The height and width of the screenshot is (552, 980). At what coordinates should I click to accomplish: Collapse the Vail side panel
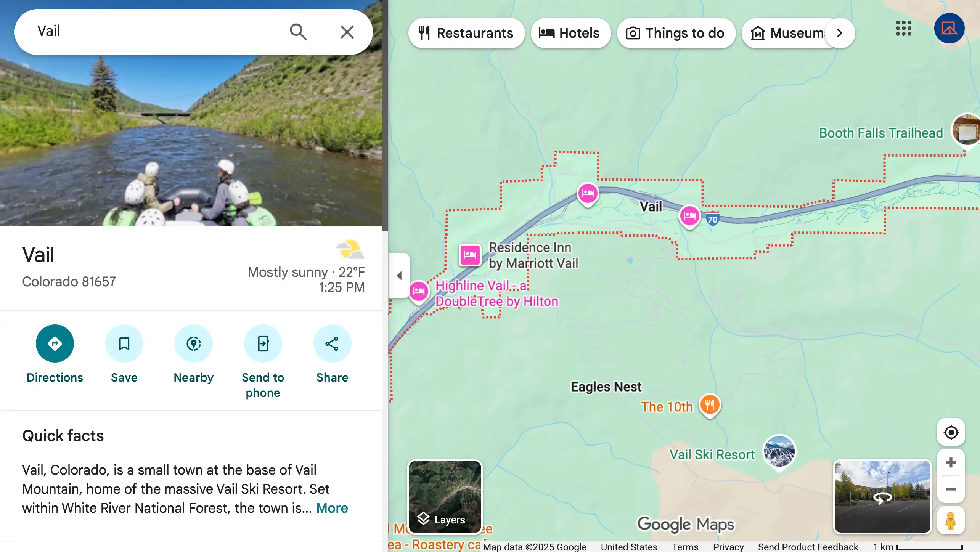coord(400,276)
